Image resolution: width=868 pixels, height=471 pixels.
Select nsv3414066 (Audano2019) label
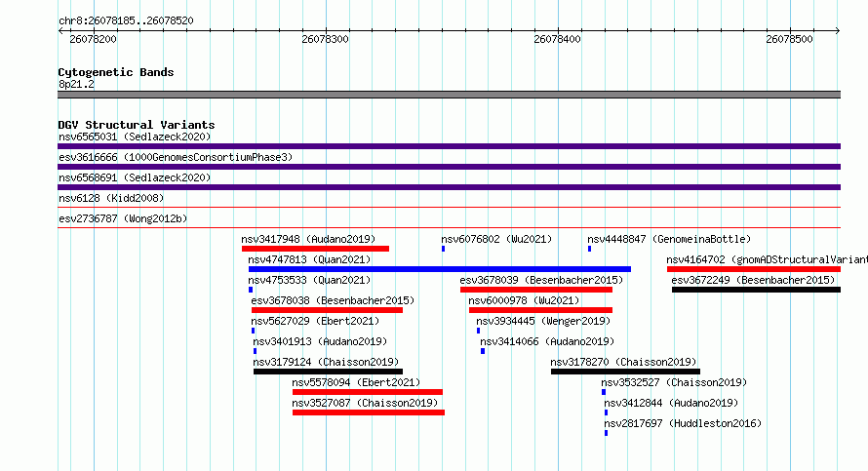[547, 341]
